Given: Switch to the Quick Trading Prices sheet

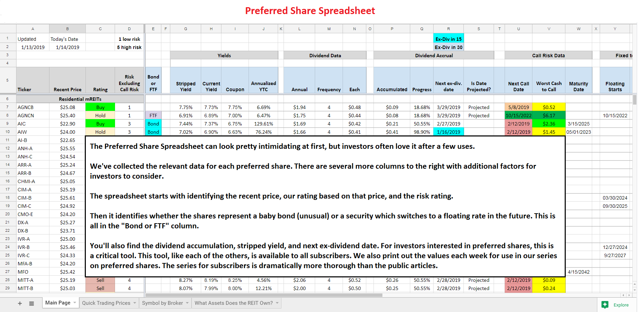Looking at the screenshot, I should pyautogui.click(x=106, y=303).
